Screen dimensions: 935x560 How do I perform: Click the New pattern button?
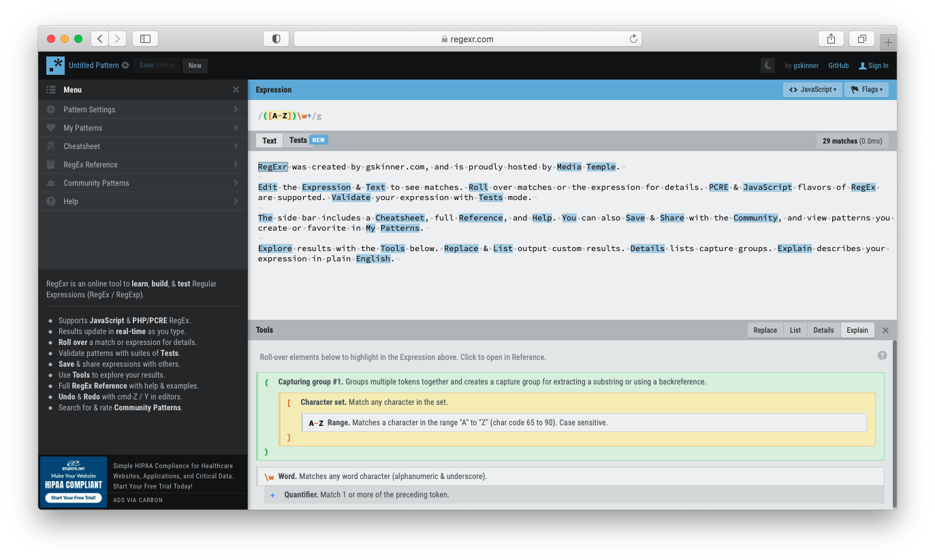click(195, 65)
